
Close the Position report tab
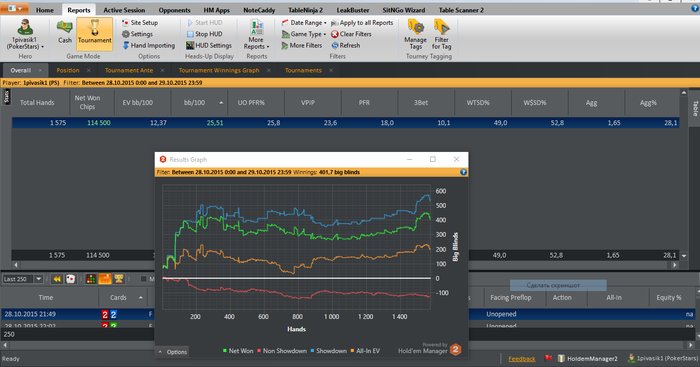pyautogui.click(x=88, y=71)
